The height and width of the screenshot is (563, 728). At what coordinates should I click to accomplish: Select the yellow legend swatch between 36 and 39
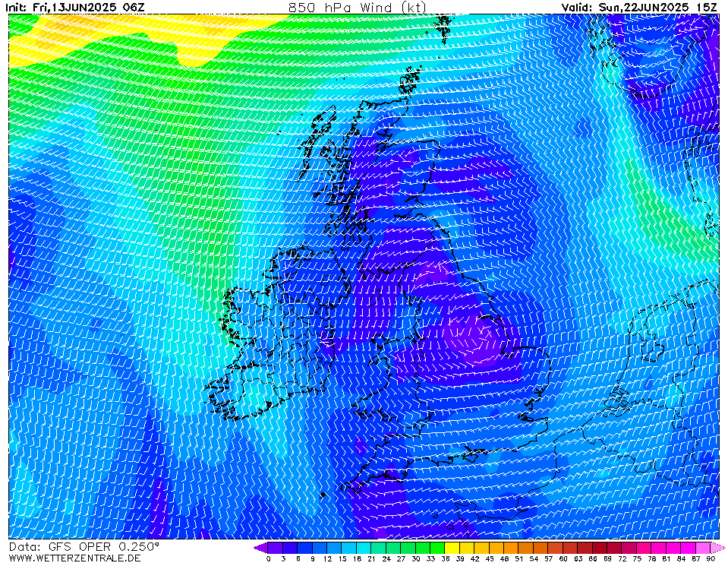click(452, 548)
